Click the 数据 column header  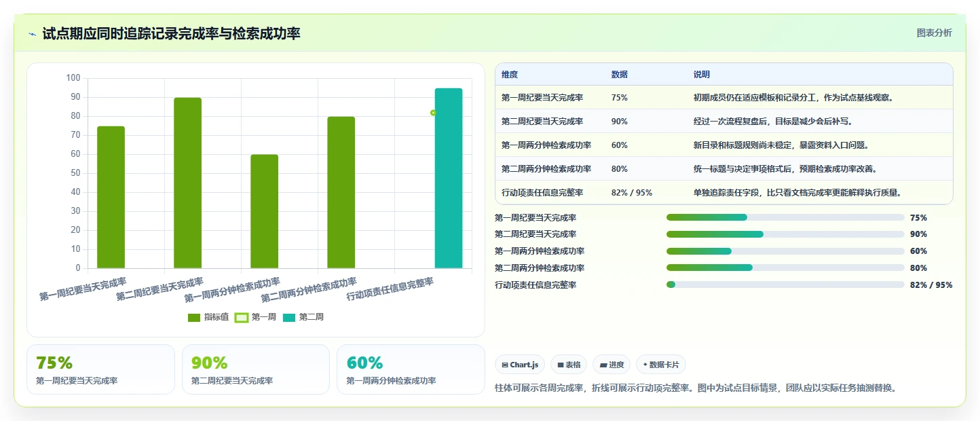pyautogui.click(x=620, y=75)
